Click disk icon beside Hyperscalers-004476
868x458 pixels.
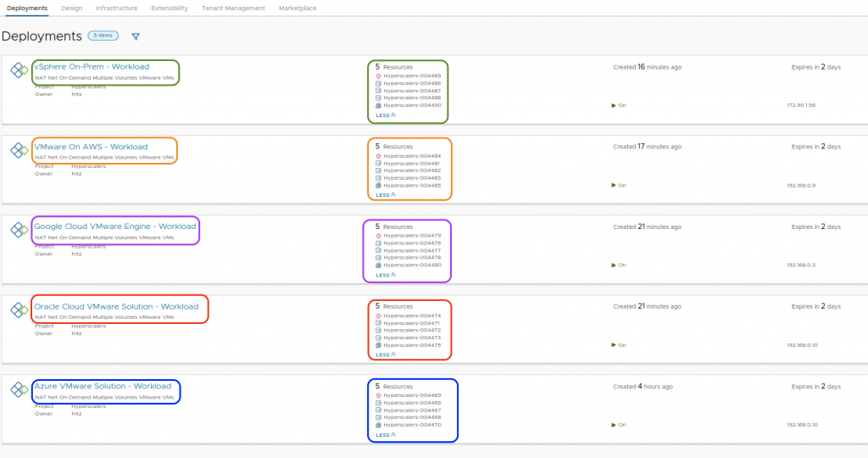(x=379, y=243)
